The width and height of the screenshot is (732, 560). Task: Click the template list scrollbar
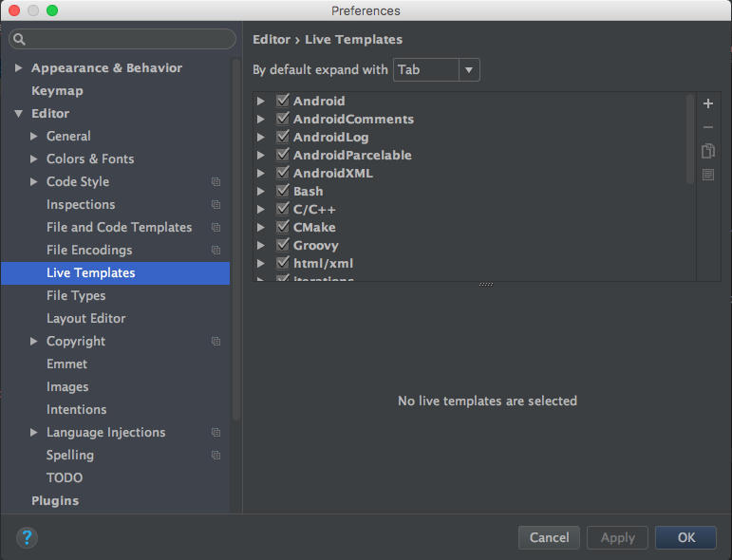coord(690,138)
